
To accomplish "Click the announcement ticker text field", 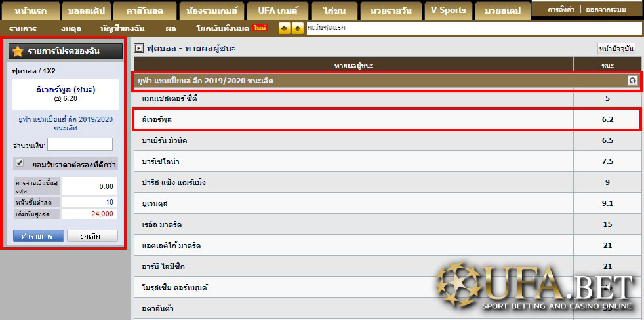I will coord(474,28).
